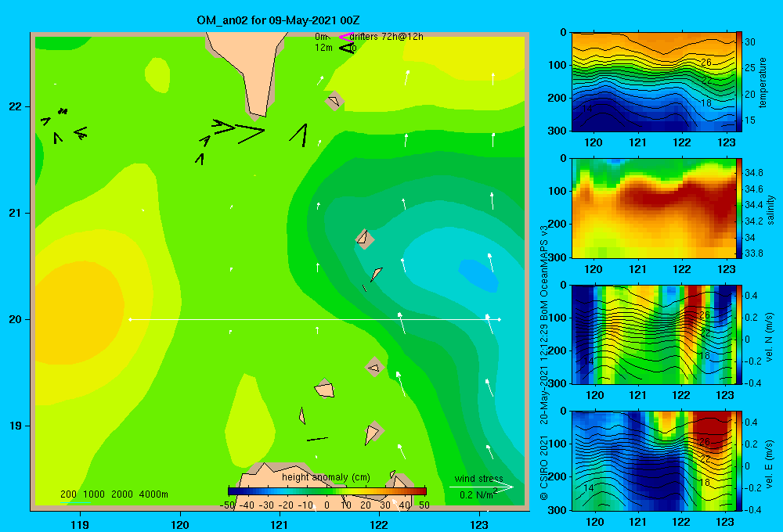Click the salinity color scale bar
Screen dimensions: 783x532
(x=740, y=208)
